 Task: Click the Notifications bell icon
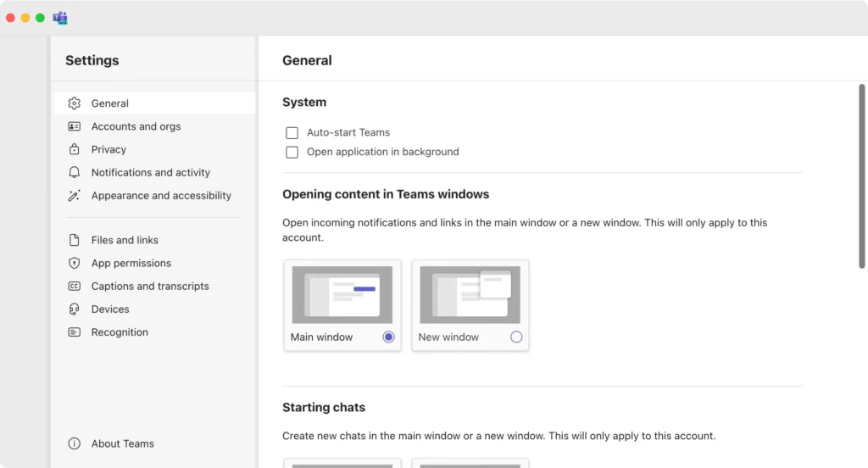(75, 172)
